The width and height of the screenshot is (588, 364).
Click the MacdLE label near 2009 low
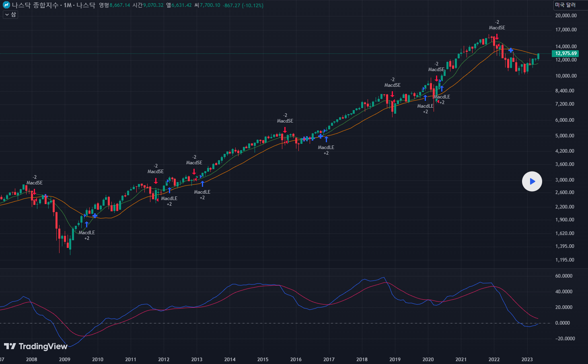click(87, 233)
